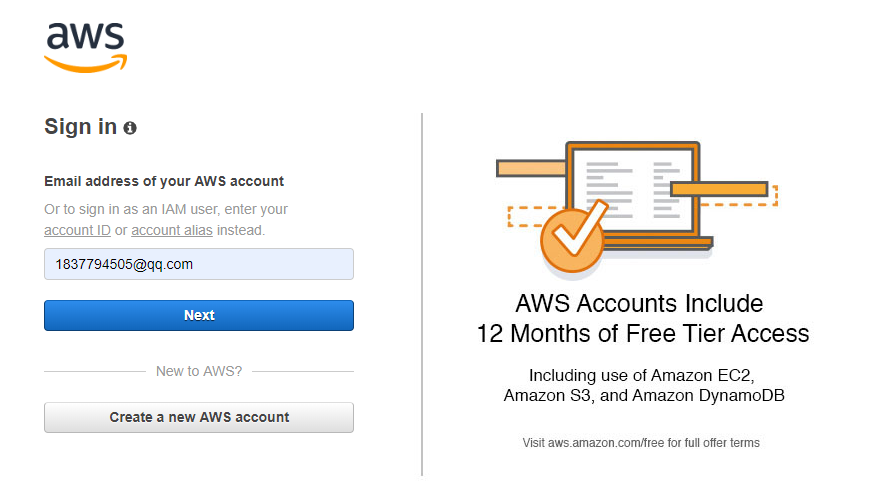The image size is (891, 493).
Task: Click Including use of Amazon EC2 text
Action: pyautogui.click(x=642, y=375)
